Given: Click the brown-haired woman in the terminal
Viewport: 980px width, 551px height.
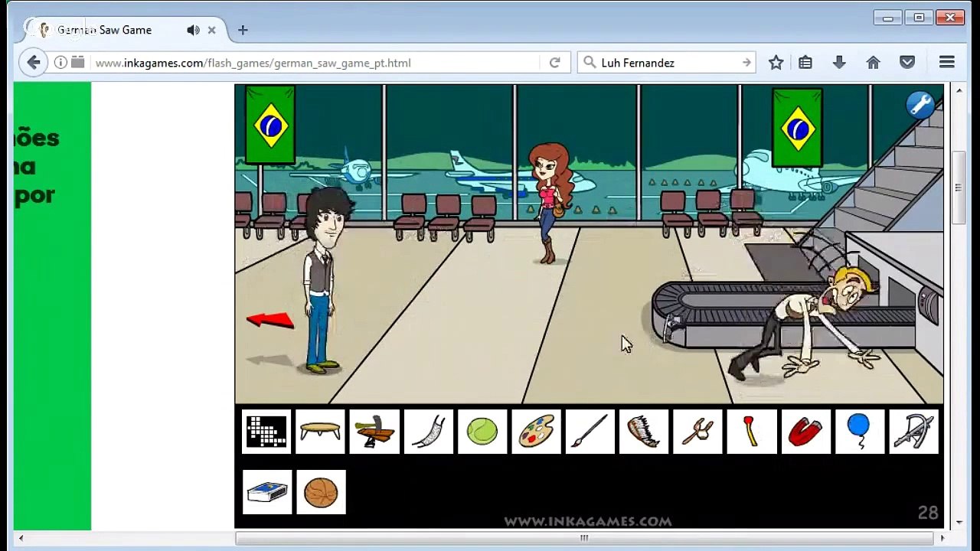Looking at the screenshot, I should pos(551,202).
